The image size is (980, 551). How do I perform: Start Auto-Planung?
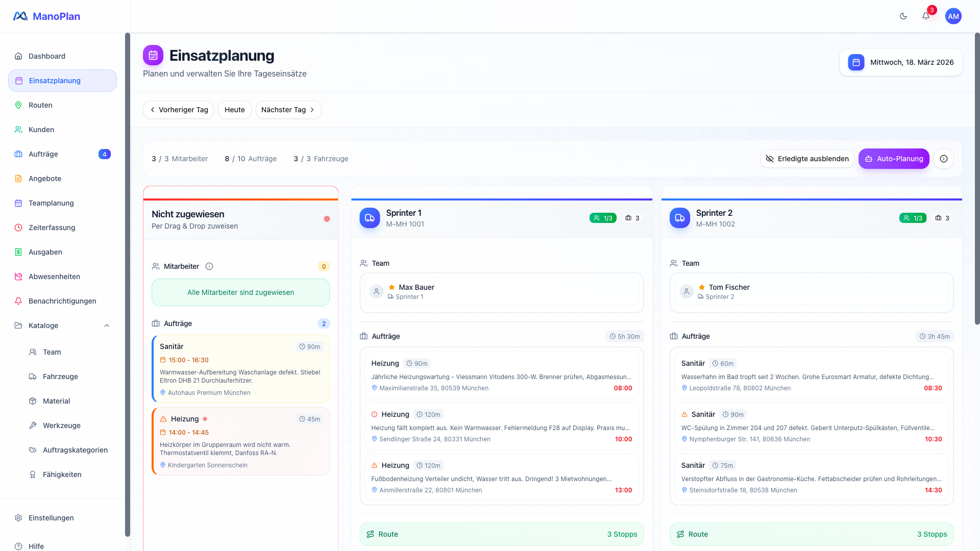[x=893, y=159]
